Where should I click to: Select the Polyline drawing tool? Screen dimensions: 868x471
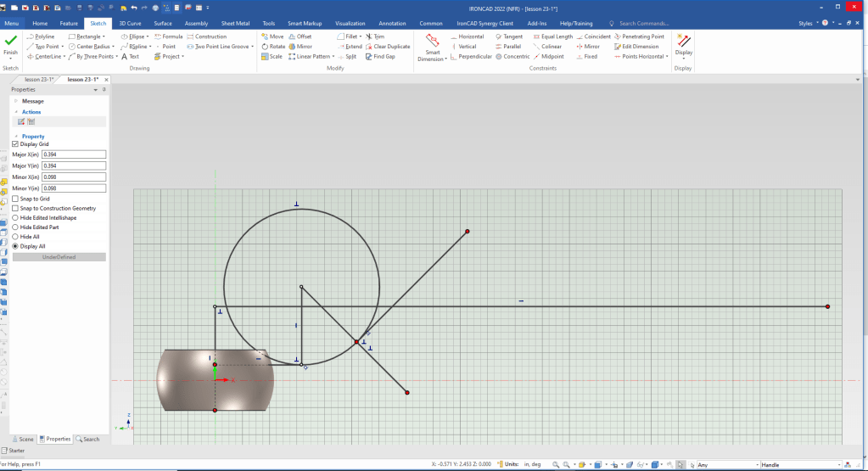[44, 36]
